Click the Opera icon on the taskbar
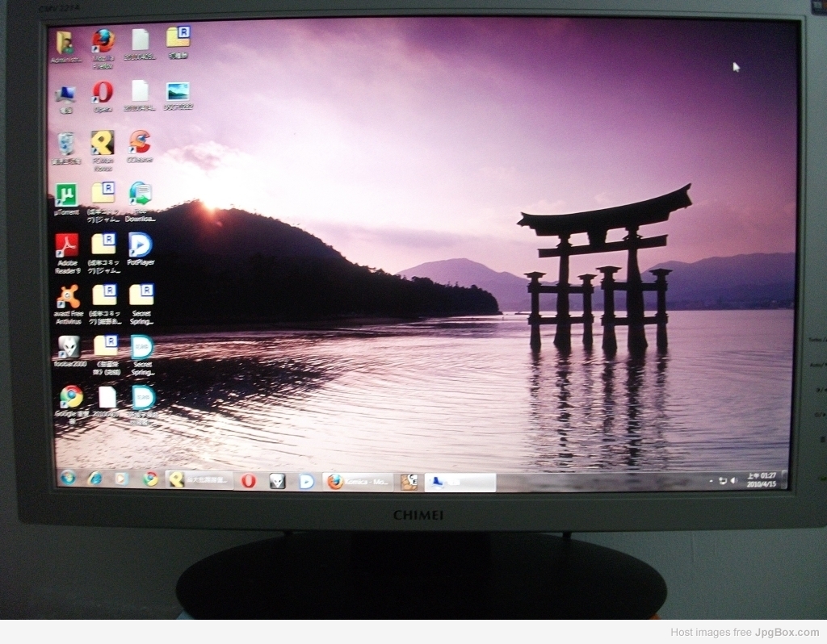Image resolution: width=827 pixels, height=644 pixels. (x=249, y=480)
